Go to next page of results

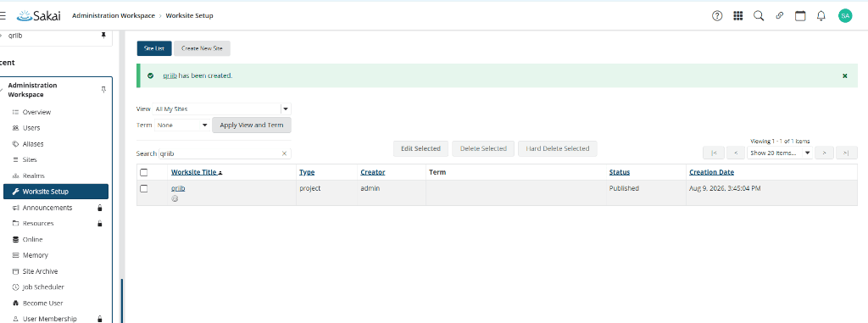click(x=824, y=153)
